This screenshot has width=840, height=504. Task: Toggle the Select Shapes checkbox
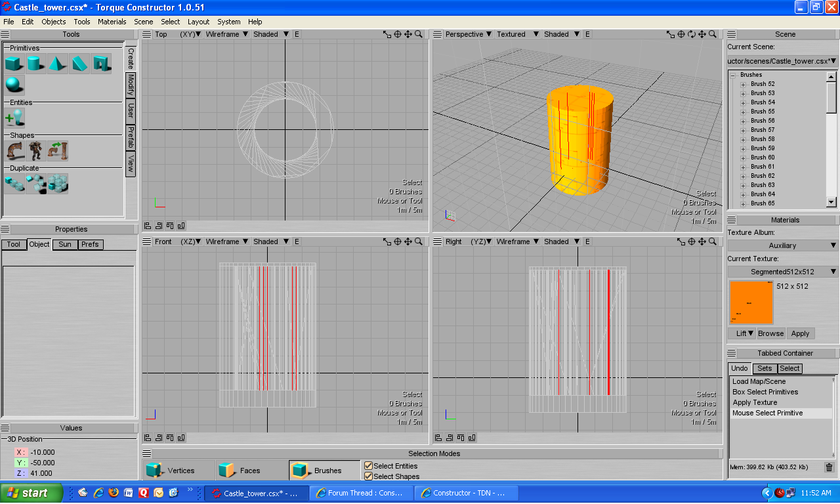[x=369, y=476]
